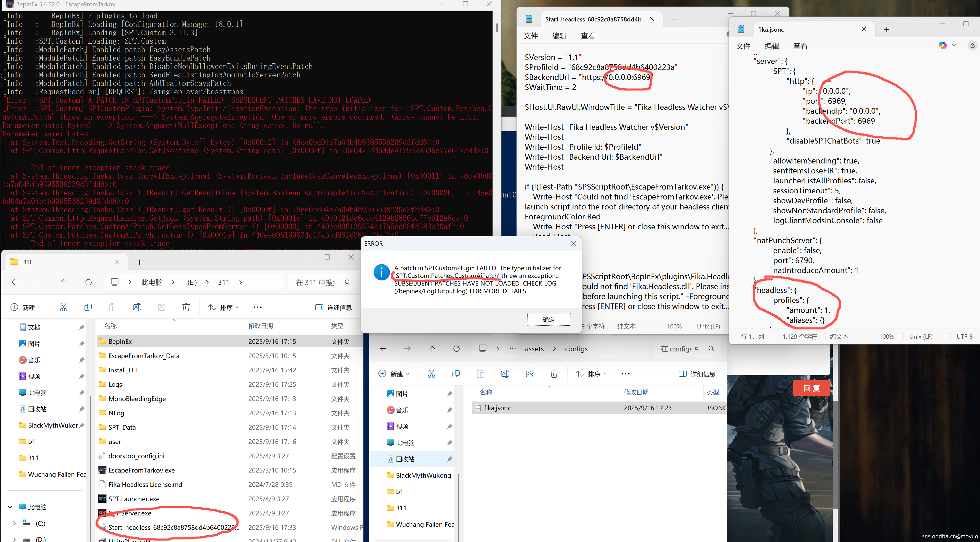The height and width of the screenshot is (542, 980).
Task: Click the share icon in configs Explorer toolbar
Action: (x=530, y=374)
